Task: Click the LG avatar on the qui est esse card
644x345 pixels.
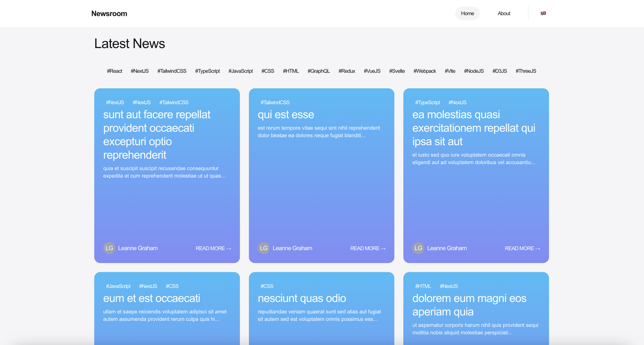Action: [x=263, y=248]
